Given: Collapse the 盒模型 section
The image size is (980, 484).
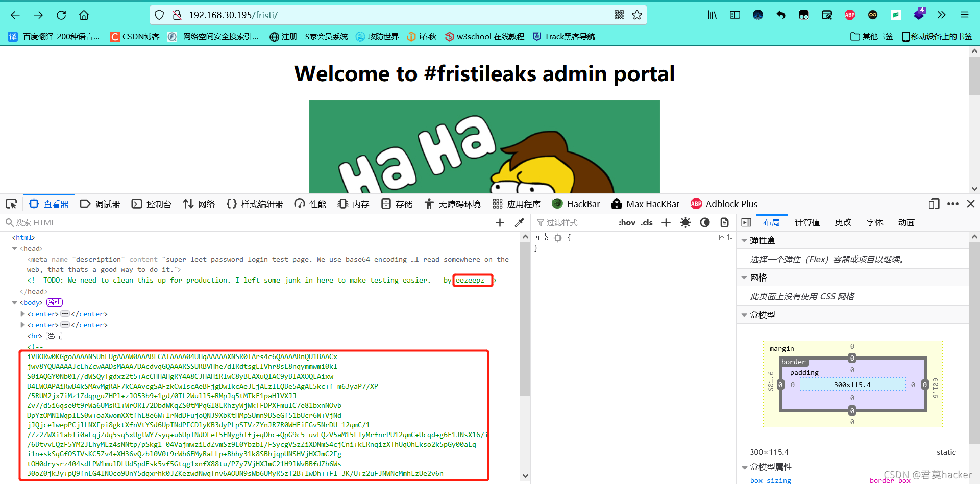Looking at the screenshot, I should (x=744, y=315).
